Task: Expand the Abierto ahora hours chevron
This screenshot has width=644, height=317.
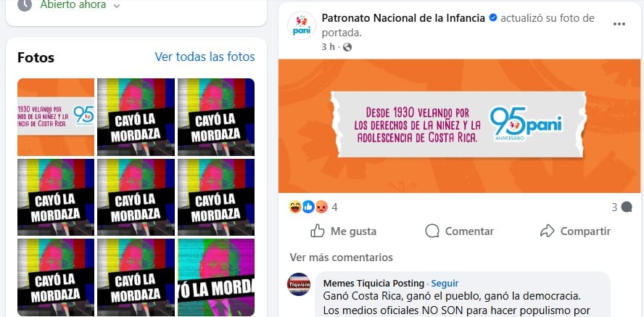Action: [117, 6]
